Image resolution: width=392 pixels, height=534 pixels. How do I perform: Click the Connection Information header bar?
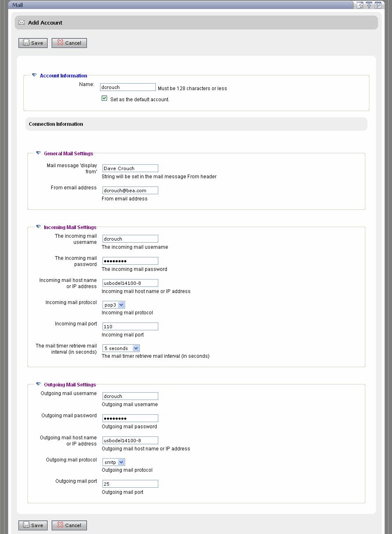pos(196,124)
